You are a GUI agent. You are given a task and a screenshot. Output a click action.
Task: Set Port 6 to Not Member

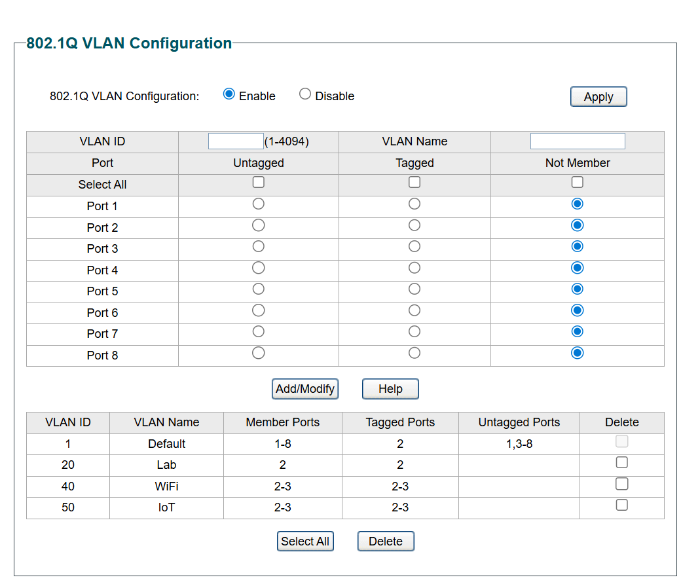pyautogui.click(x=578, y=310)
